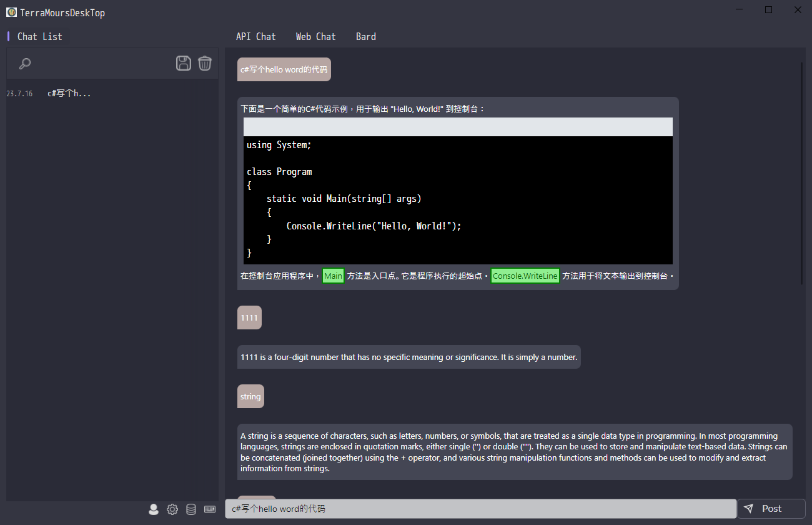
Task: Click the send arrow on Post button
Action: 749,508
